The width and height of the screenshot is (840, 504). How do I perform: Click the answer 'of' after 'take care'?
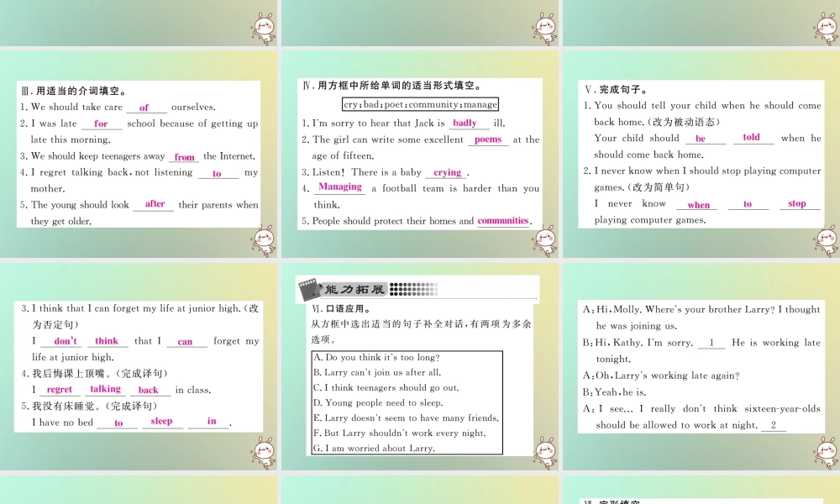pyautogui.click(x=144, y=108)
